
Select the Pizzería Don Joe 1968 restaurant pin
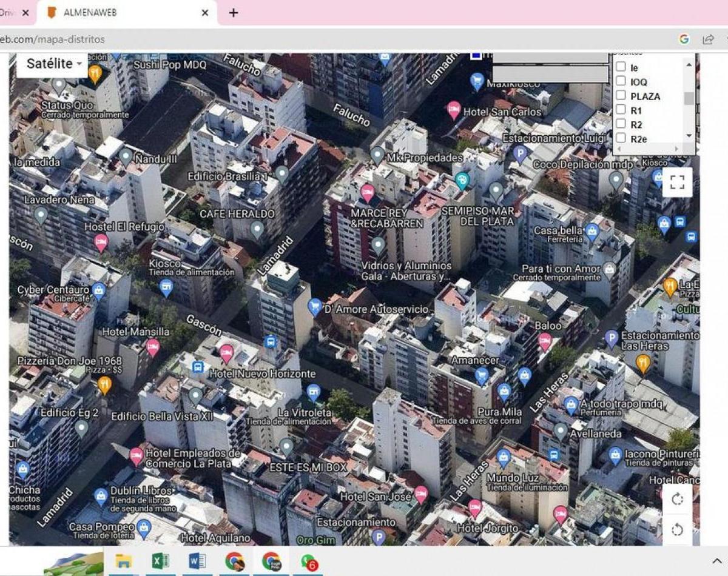(105, 385)
